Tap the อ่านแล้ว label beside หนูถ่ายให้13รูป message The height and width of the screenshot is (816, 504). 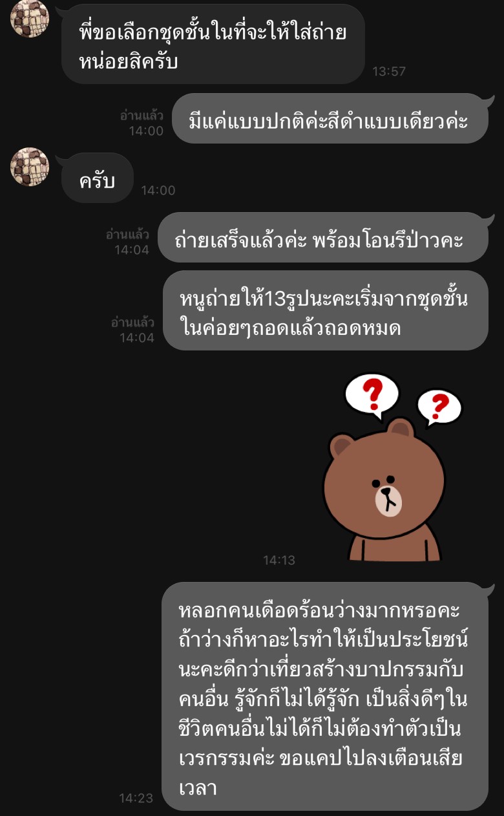tap(132, 322)
